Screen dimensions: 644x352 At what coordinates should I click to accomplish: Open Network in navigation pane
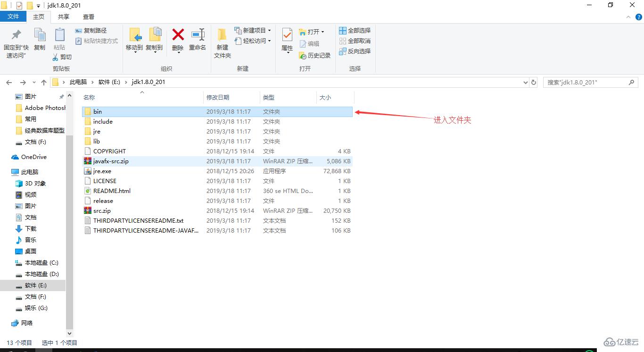click(22, 323)
